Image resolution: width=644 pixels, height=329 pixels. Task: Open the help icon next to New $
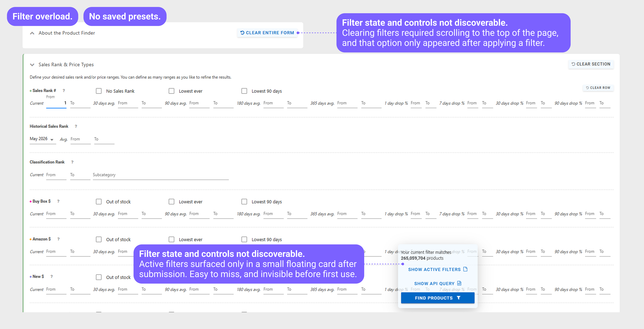[x=51, y=277]
